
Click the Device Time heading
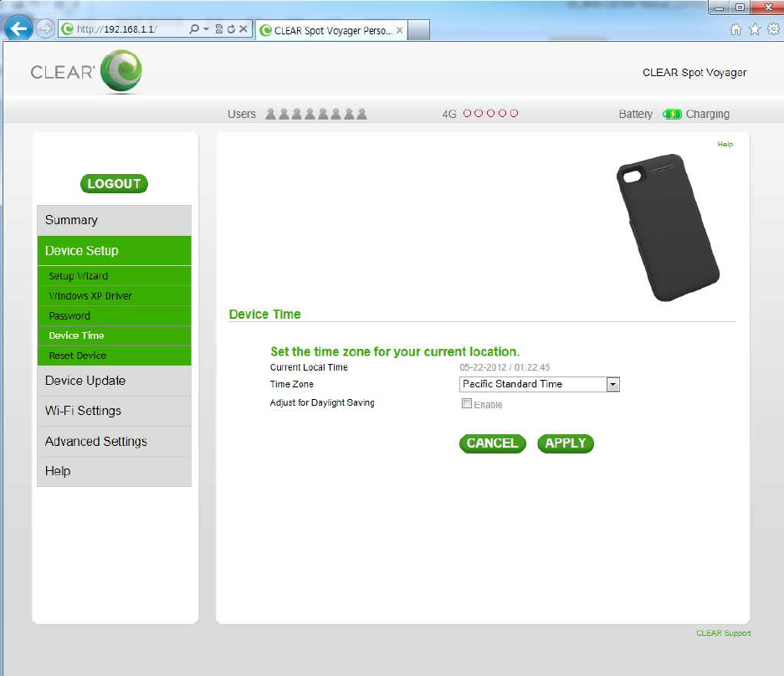tap(264, 314)
